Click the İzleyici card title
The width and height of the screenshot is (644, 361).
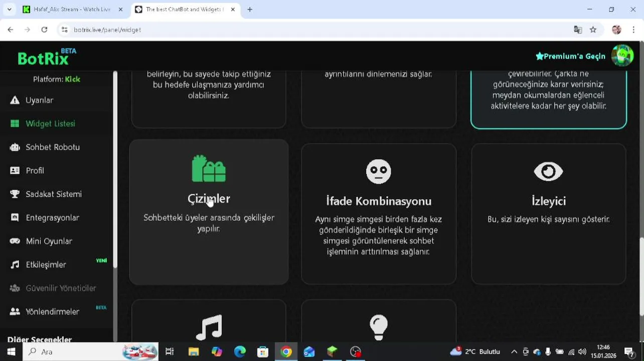tap(548, 201)
